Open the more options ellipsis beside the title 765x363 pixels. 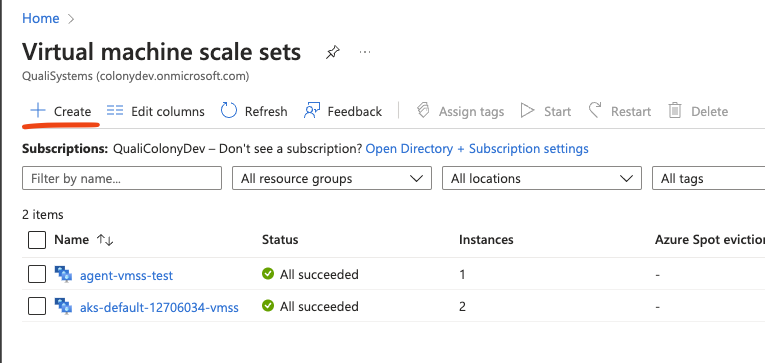(x=365, y=52)
